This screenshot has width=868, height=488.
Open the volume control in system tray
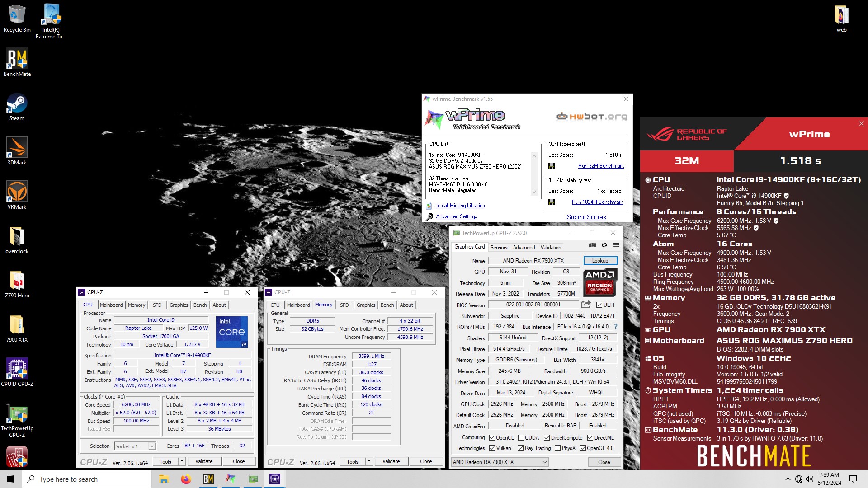point(809,479)
